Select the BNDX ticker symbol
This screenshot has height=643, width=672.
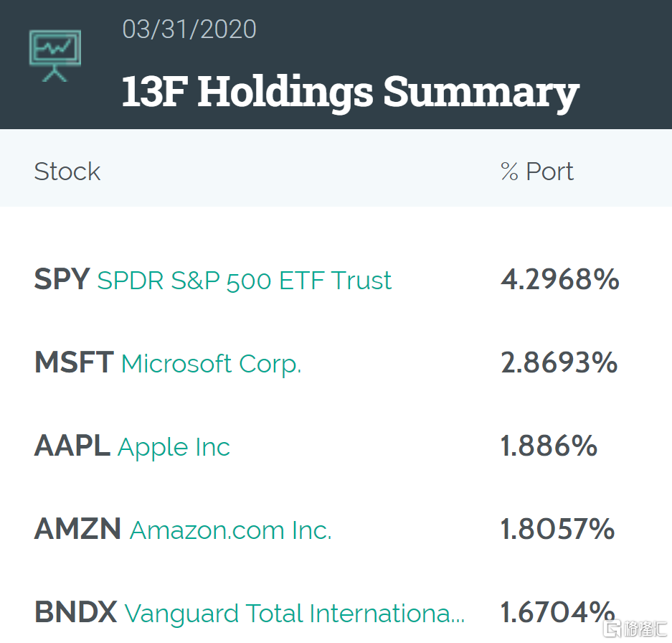[75, 613]
